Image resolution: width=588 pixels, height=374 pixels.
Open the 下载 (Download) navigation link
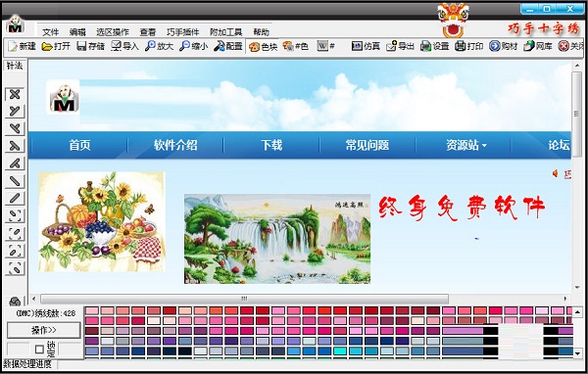tap(271, 145)
